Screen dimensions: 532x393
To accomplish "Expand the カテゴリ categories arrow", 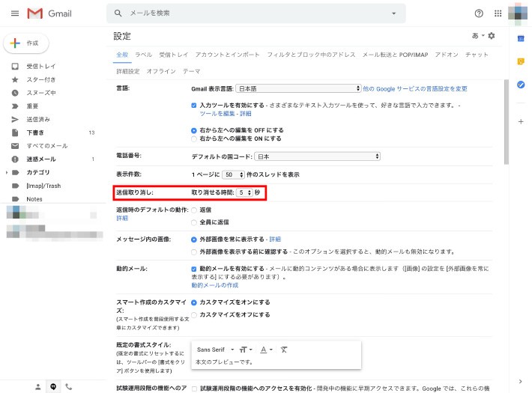I will (7, 172).
